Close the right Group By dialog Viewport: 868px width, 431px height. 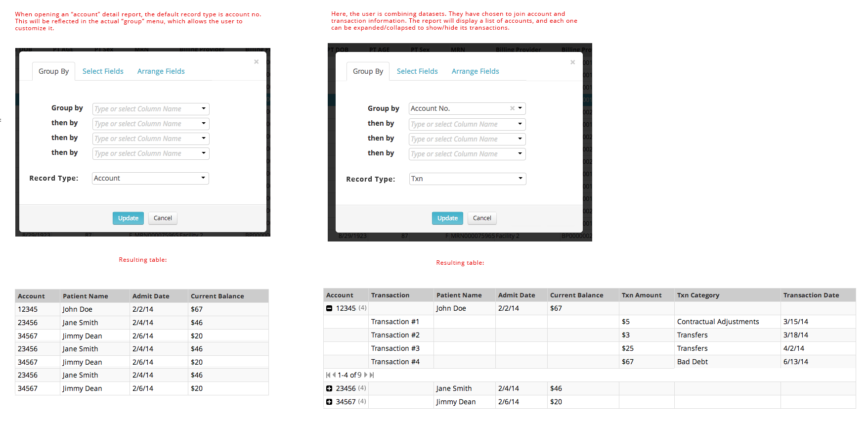[x=572, y=62]
